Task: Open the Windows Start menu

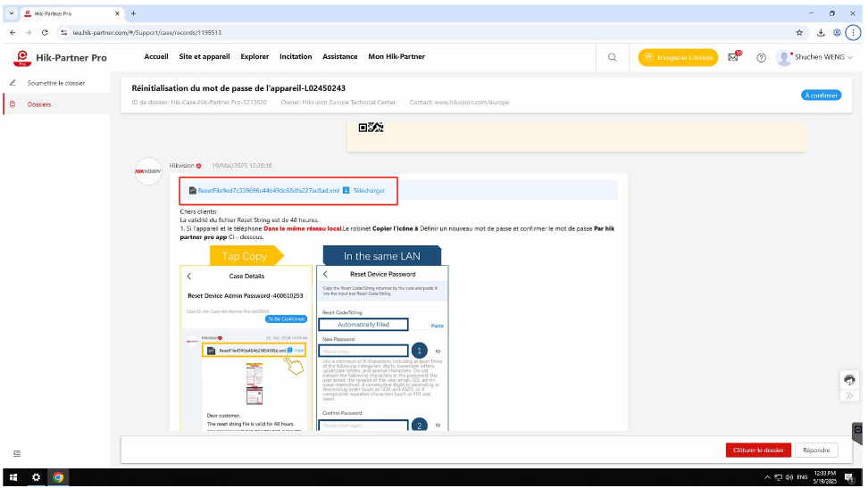Action: tap(13, 477)
